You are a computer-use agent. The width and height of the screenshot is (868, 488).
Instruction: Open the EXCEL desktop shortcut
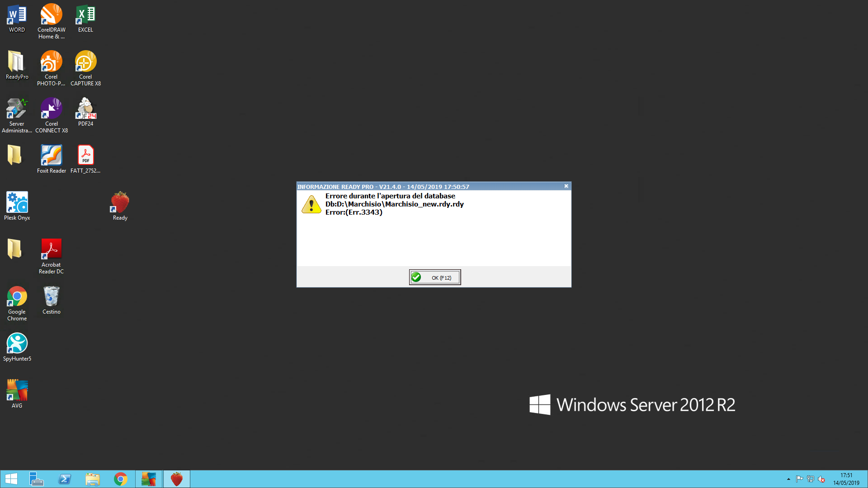(x=85, y=19)
